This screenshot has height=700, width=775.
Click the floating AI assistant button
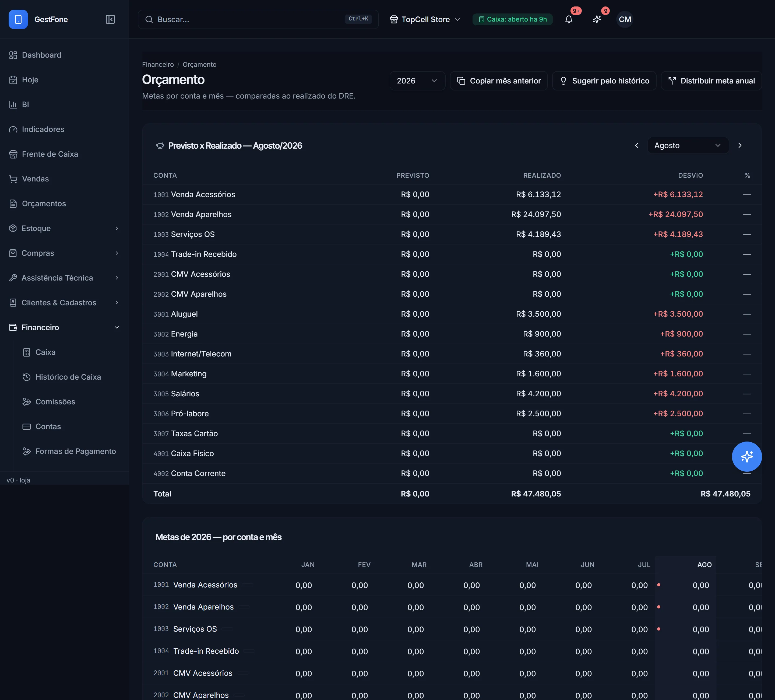point(746,457)
